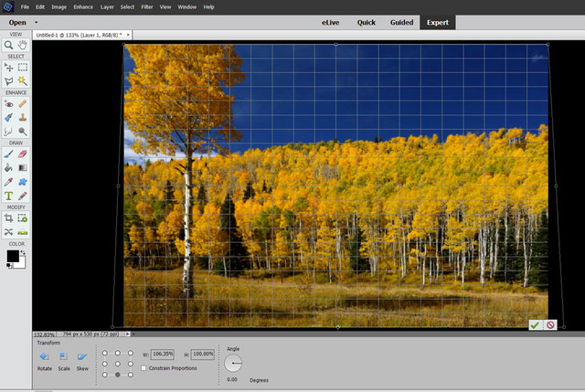Pick the black foreground color swatch
Screen dimensions: 585x392
12,256
